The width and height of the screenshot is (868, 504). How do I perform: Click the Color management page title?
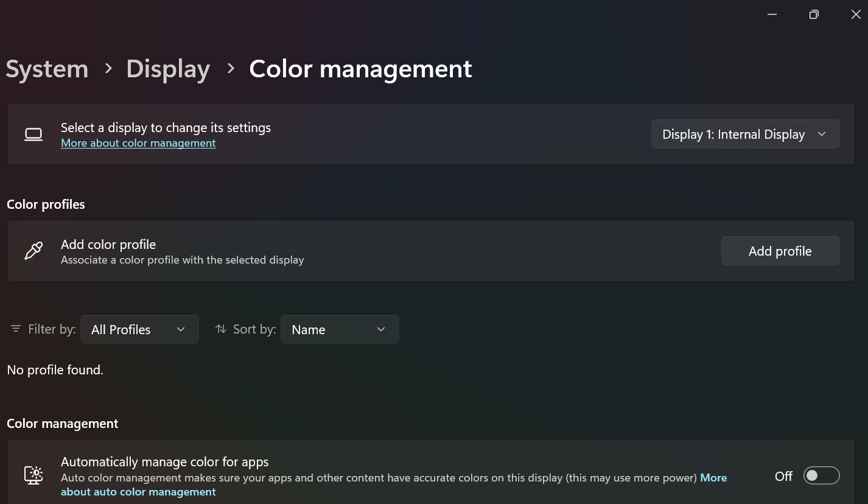[x=360, y=69]
